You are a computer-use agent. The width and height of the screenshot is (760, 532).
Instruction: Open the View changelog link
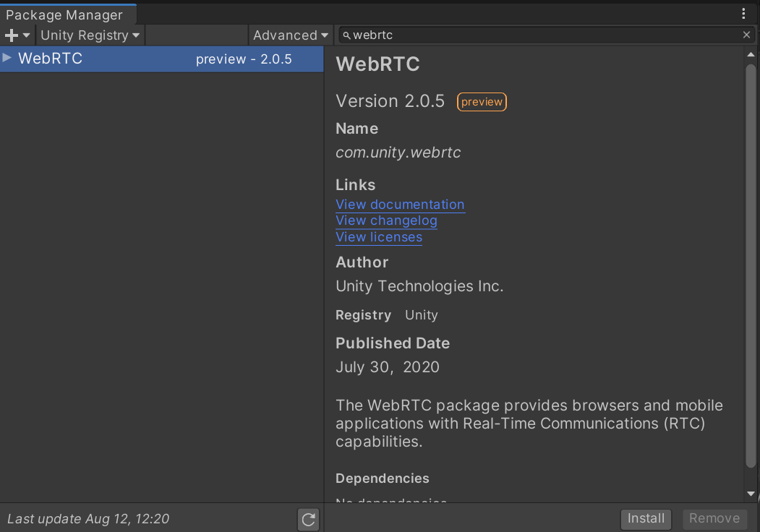click(x=386, y=220)
